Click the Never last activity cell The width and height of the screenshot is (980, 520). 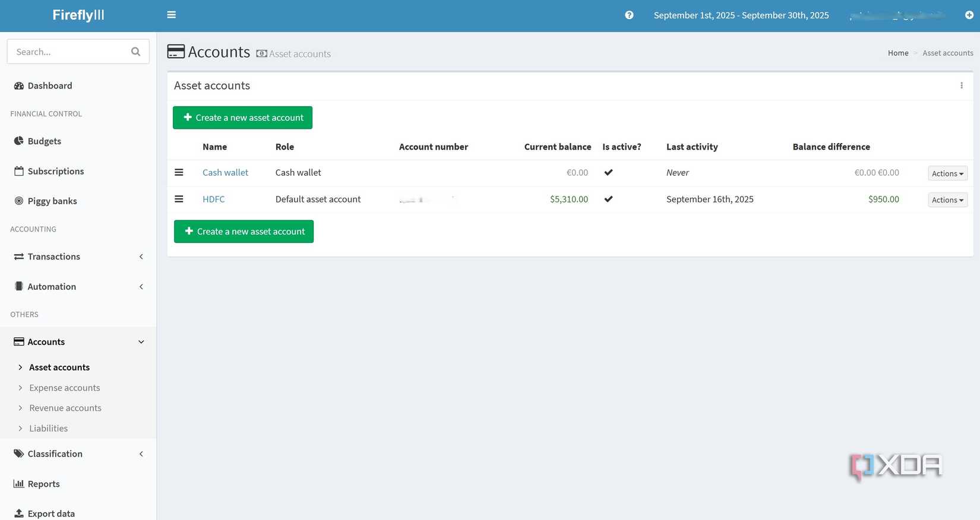(x=678, y=173)
